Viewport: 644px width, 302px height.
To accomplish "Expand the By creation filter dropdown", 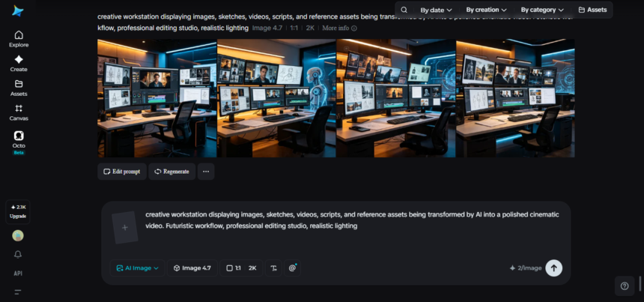I will (486, 10).
